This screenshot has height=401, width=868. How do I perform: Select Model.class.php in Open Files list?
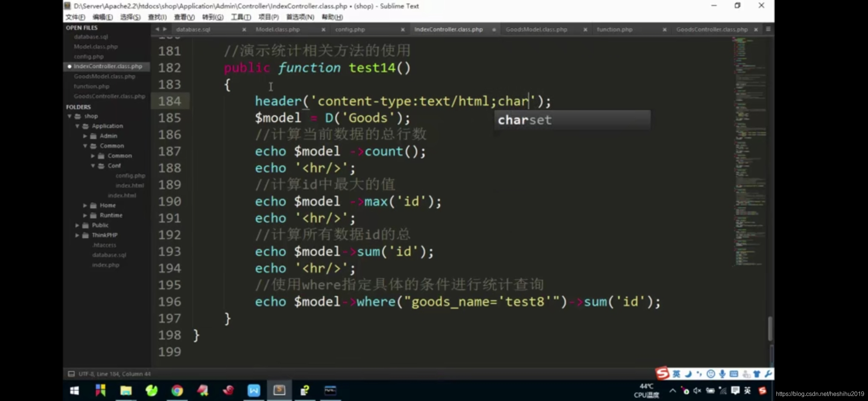coord(96,46)
